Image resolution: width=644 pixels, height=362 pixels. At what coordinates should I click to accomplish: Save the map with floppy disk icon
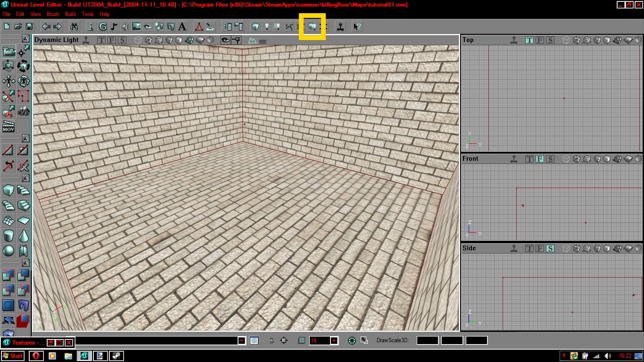pyautogui.click(x=29, y=27)
